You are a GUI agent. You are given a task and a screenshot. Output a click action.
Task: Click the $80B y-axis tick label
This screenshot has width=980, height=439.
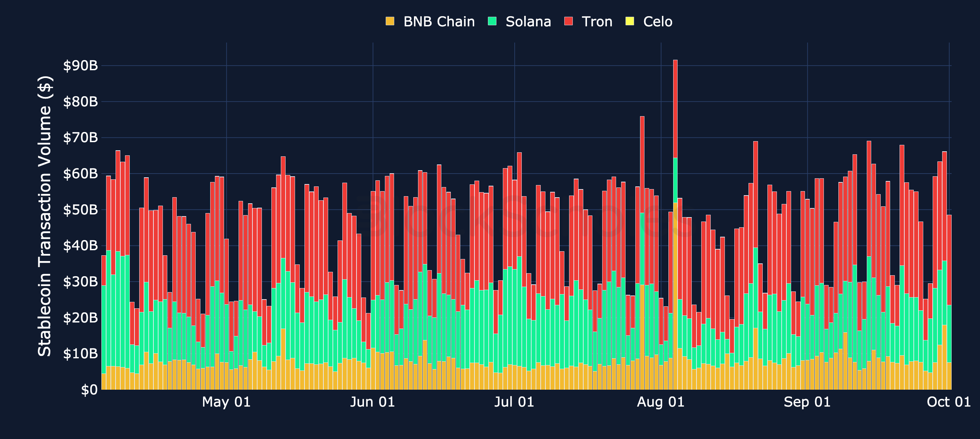point(80,102)
